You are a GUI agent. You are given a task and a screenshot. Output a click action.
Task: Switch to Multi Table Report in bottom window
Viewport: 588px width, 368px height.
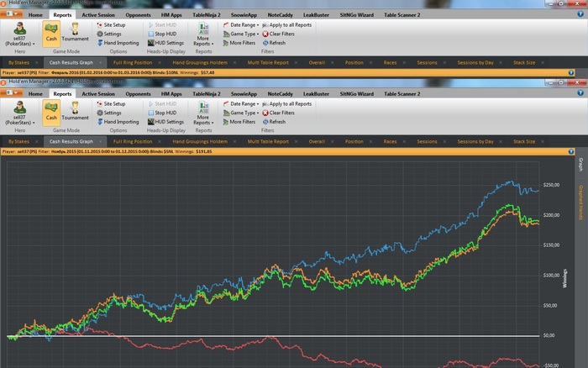(268, 141)
